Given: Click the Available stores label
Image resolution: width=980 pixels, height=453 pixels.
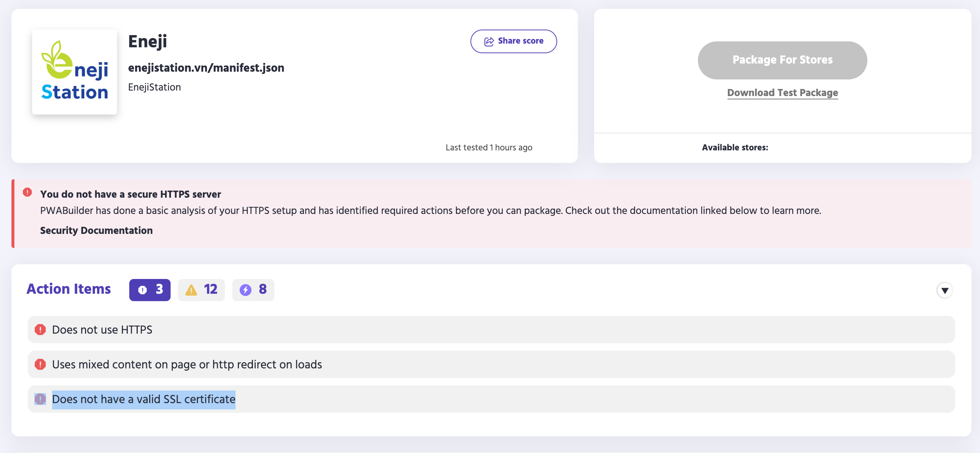Looking at the screenshot, I should pos(736,147).
